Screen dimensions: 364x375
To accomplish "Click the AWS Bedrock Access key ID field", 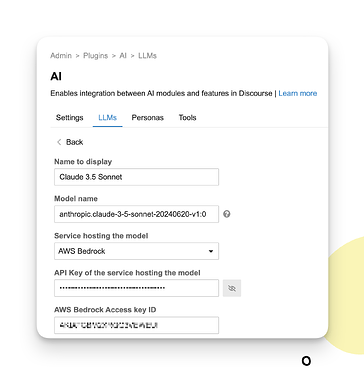I will 136,325.
